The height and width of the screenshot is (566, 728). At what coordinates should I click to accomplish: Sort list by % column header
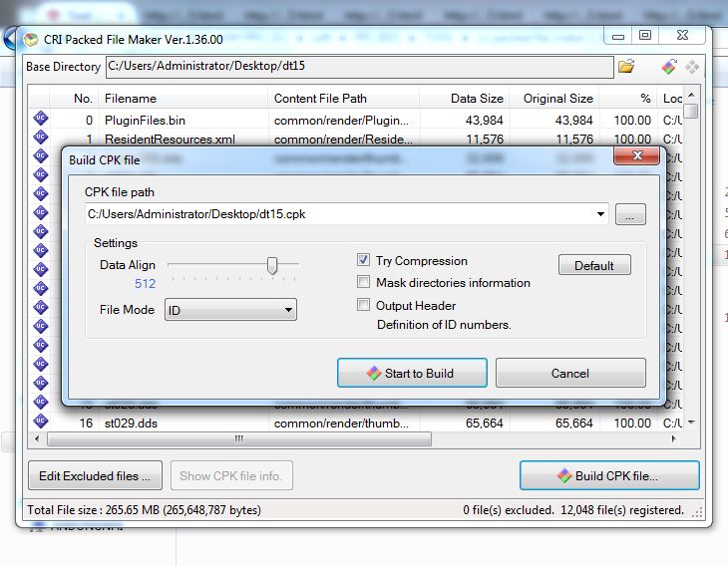627,99
